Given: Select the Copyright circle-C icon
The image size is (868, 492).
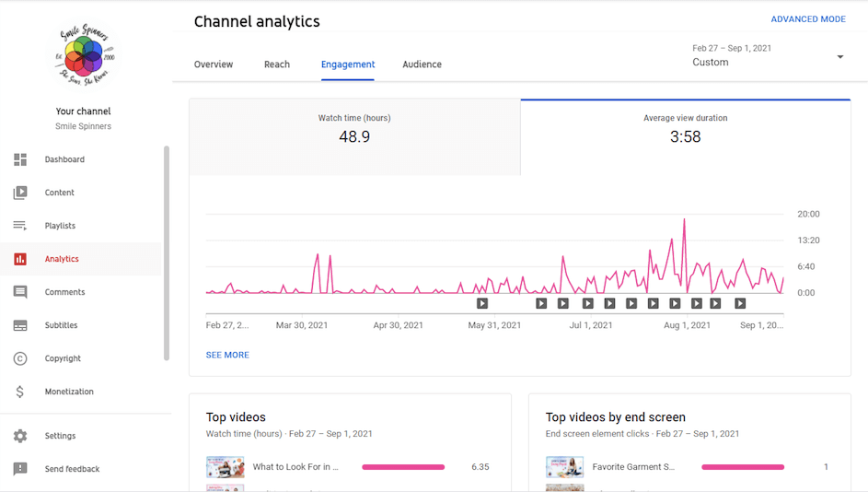Looking at the screenshot, I should click(20, 358).
